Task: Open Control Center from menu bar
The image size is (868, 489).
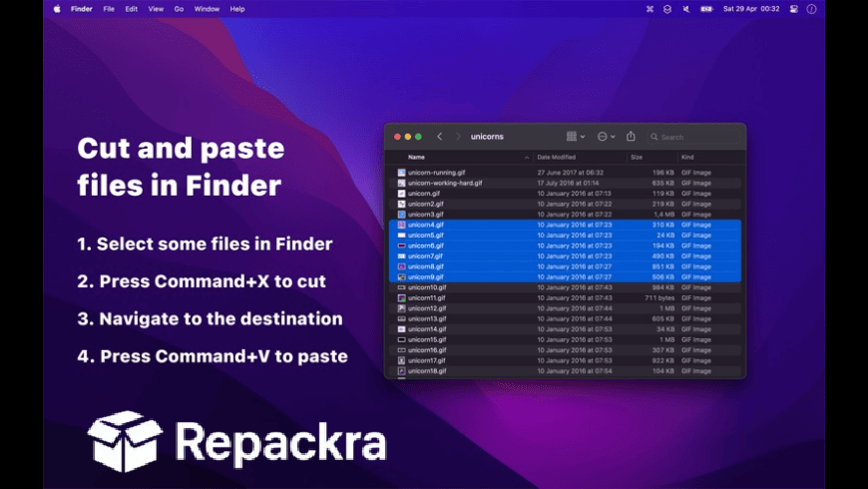Action: coord(794,9)
